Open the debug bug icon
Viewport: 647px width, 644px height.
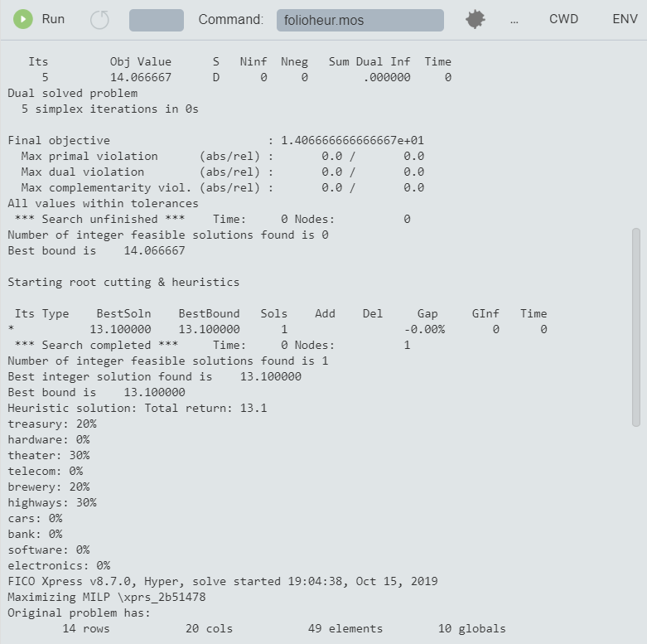click(x=476, y=19)
